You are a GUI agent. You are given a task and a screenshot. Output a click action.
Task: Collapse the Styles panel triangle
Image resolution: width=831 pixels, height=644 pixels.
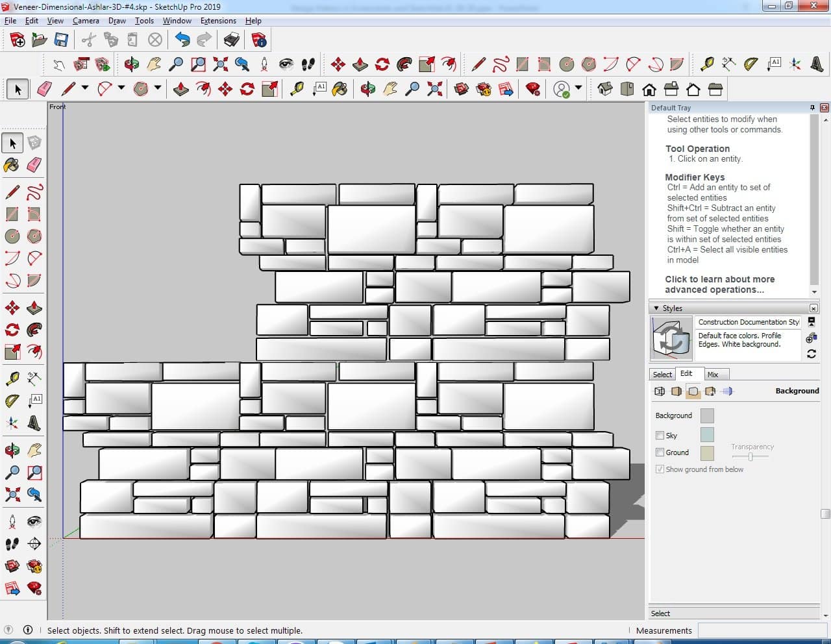point(656,308)
